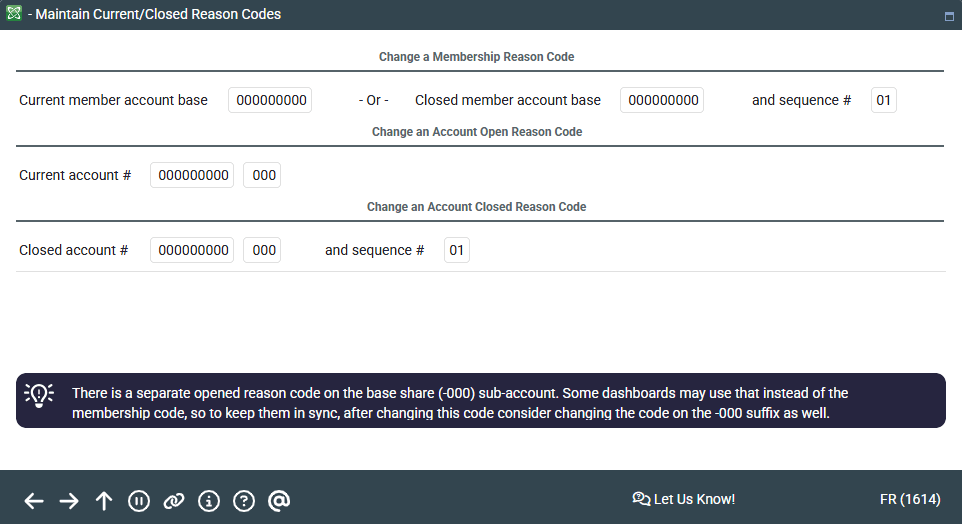
Task: Click the up arrow icon
Action: tap(104, 501)
